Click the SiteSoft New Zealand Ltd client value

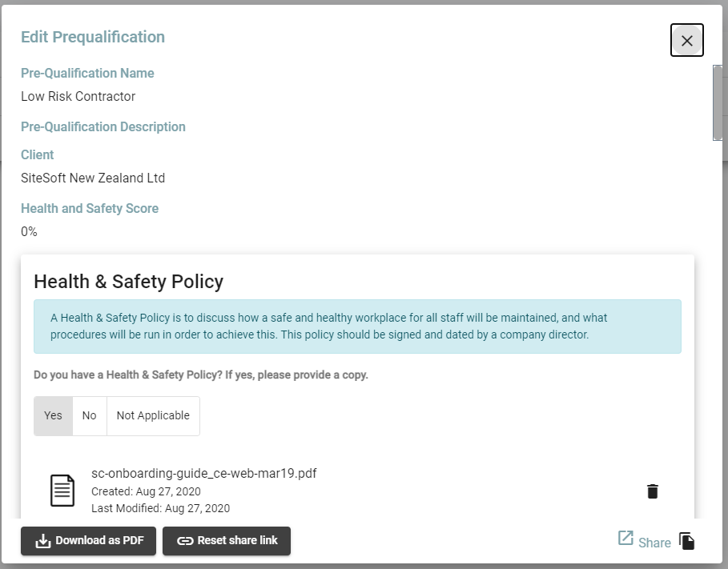point(93,178)
